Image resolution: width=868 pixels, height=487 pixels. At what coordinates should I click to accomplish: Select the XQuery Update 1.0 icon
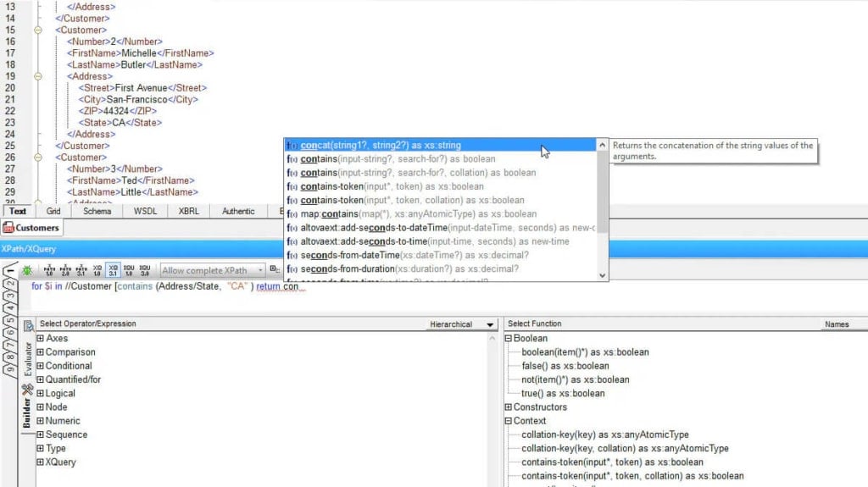click(129, 270)
